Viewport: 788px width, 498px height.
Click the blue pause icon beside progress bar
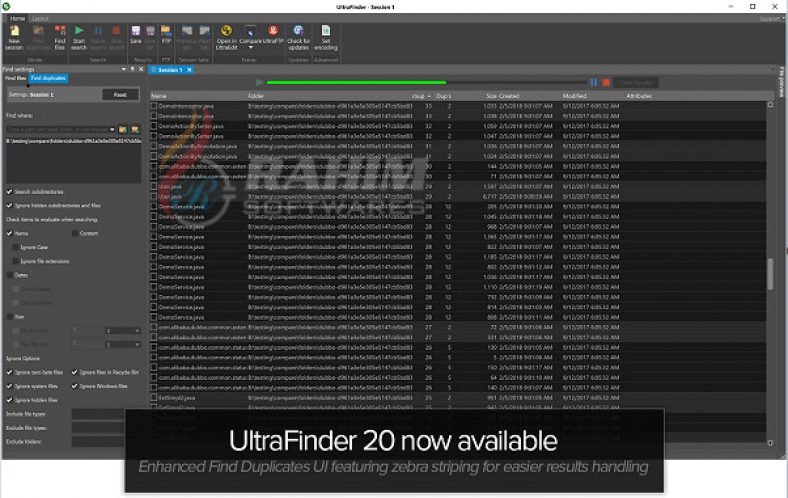(594, 82)
